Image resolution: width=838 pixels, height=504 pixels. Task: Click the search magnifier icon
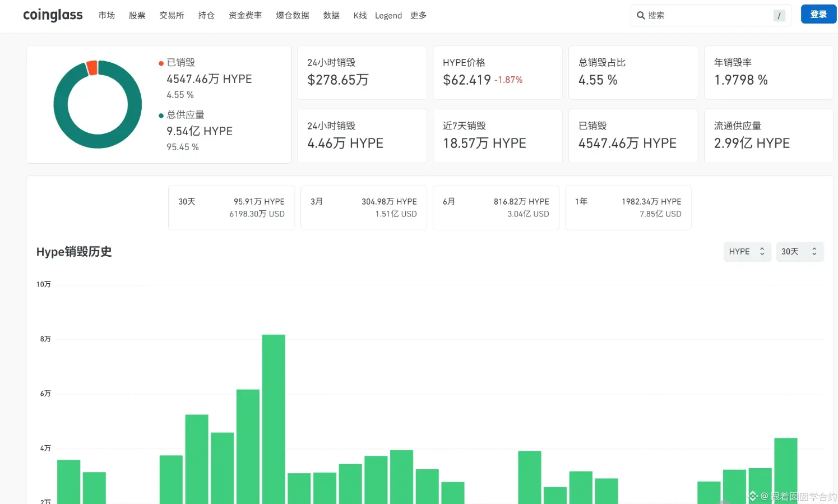pyautogui.click(x=641, y=16)
